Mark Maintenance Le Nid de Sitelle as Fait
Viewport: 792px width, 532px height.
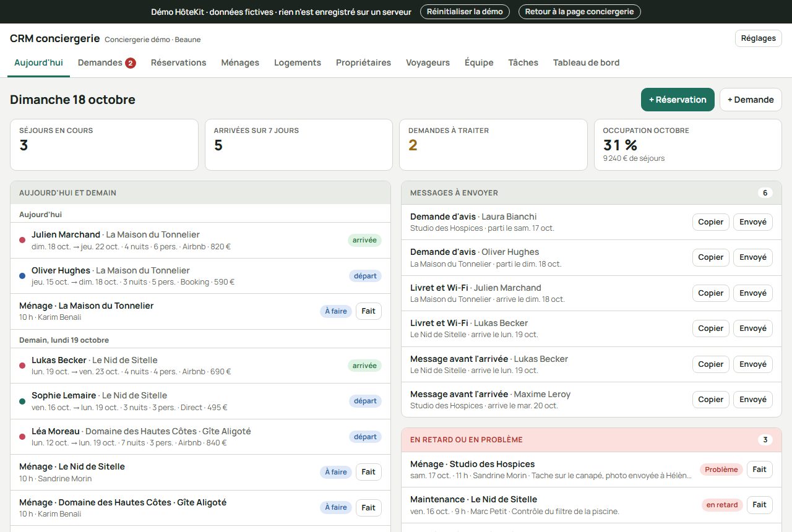click(759, 505)
